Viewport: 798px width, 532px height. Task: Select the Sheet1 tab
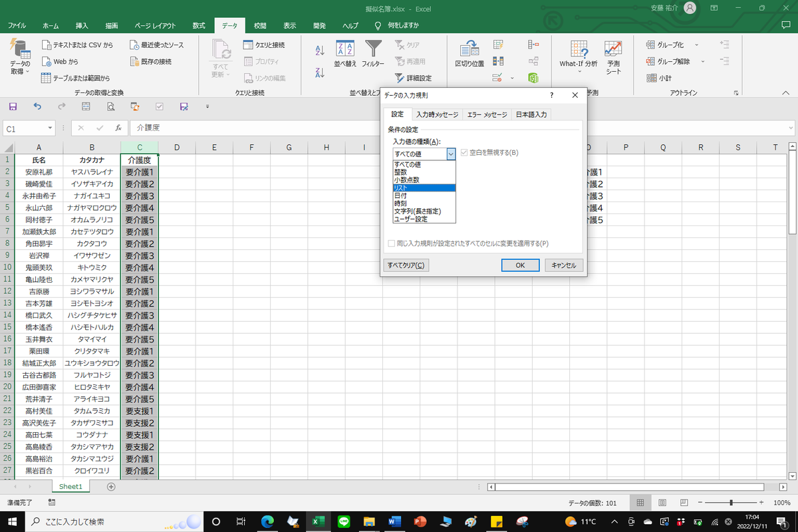(70, 487)
